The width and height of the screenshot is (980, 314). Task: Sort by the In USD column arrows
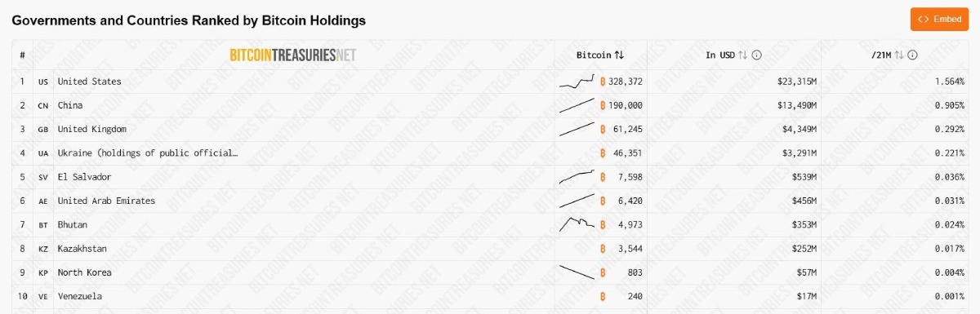coord(742,55)
